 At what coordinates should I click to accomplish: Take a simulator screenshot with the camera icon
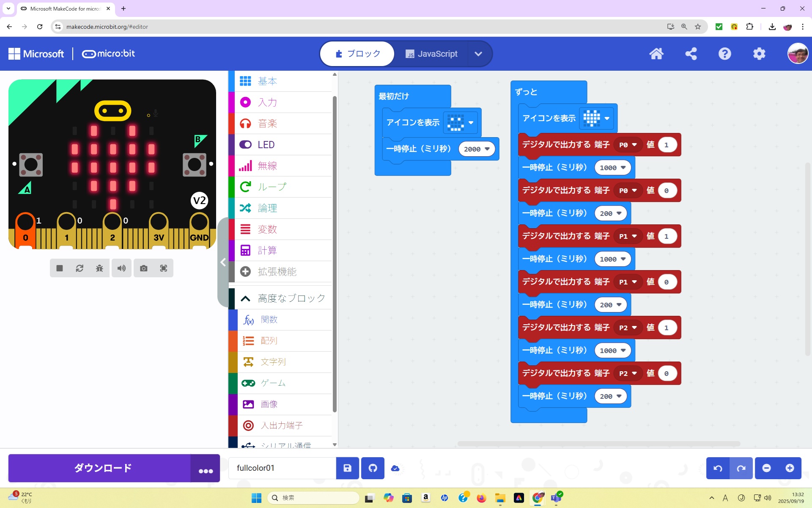[144, 268]
